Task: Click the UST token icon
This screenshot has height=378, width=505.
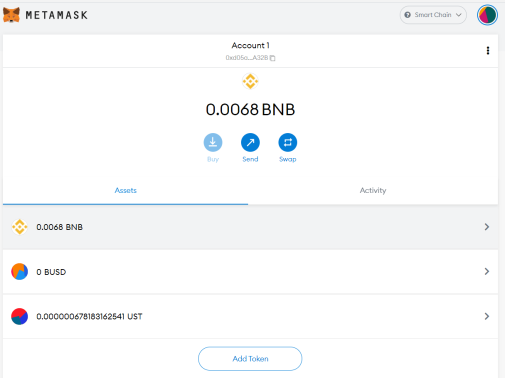Action: (20, 316)
